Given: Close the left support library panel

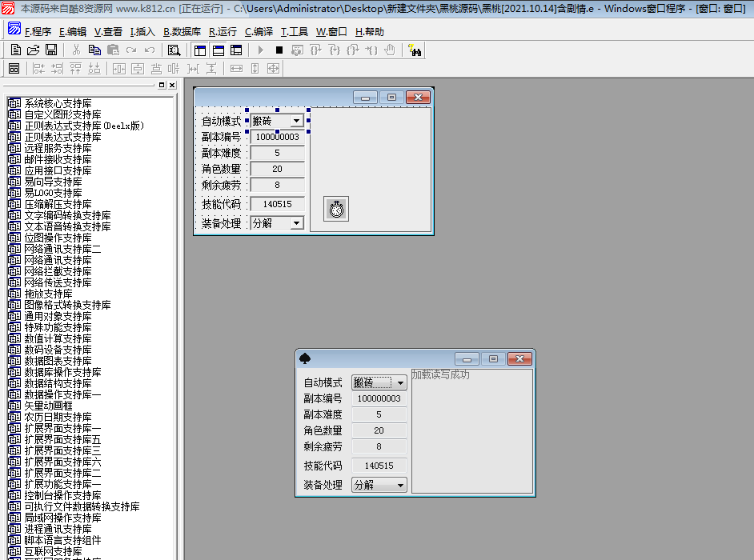Looking at the screenshot, I should click(x=171, y=85).
